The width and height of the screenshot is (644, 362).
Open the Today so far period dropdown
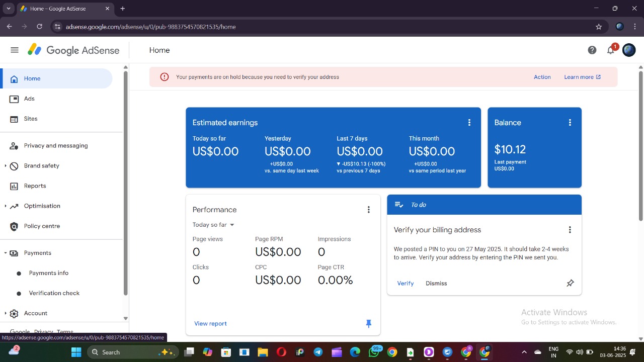213,225
